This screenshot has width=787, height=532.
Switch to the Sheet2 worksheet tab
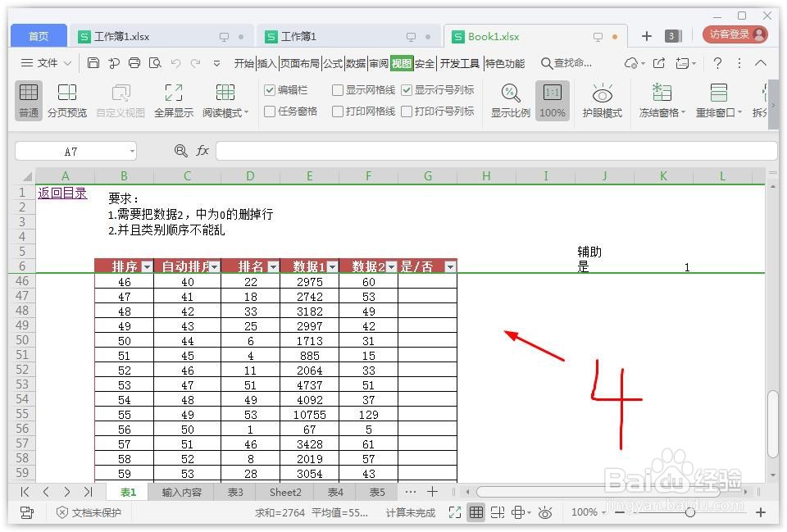coord(284,492)
